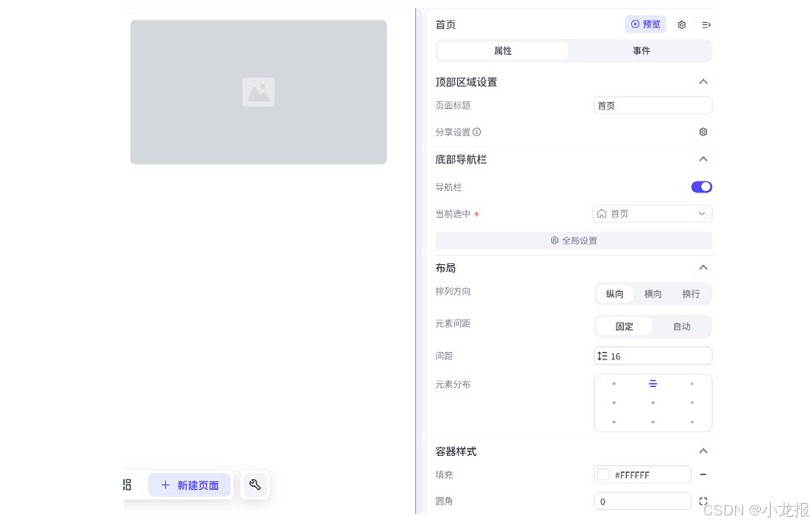Click the 预览 preview button
812x523 pixels.
point(645,24)
